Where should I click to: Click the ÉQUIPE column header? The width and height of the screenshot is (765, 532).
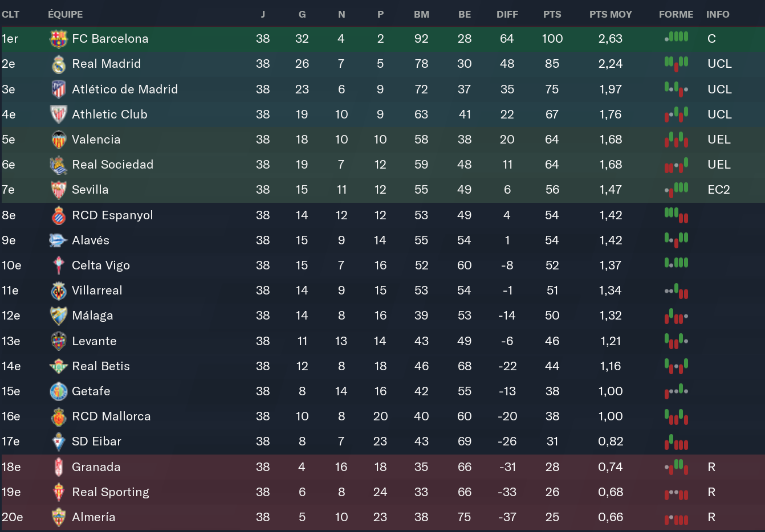tap(65, 14)
